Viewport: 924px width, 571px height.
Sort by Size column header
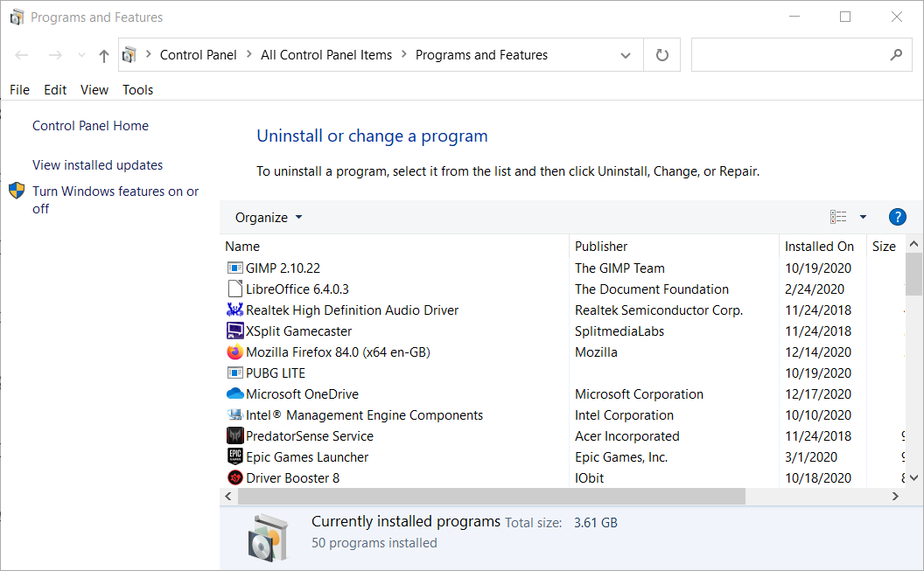(x=885, y=247)
